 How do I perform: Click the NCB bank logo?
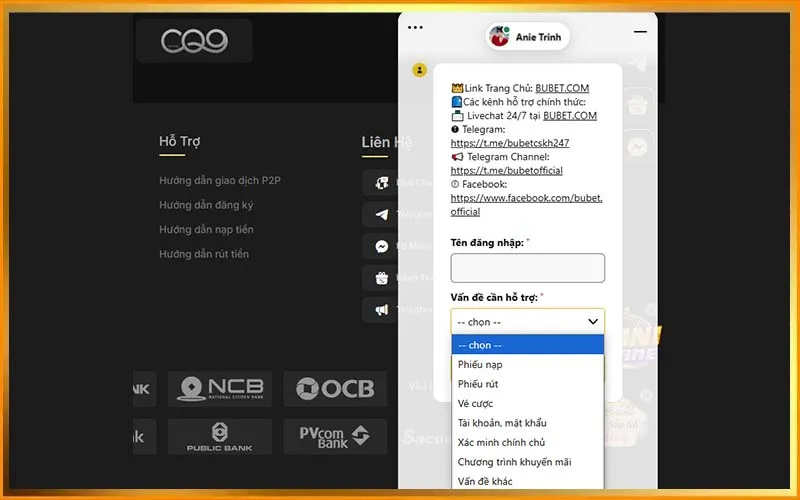coord(220,389)
